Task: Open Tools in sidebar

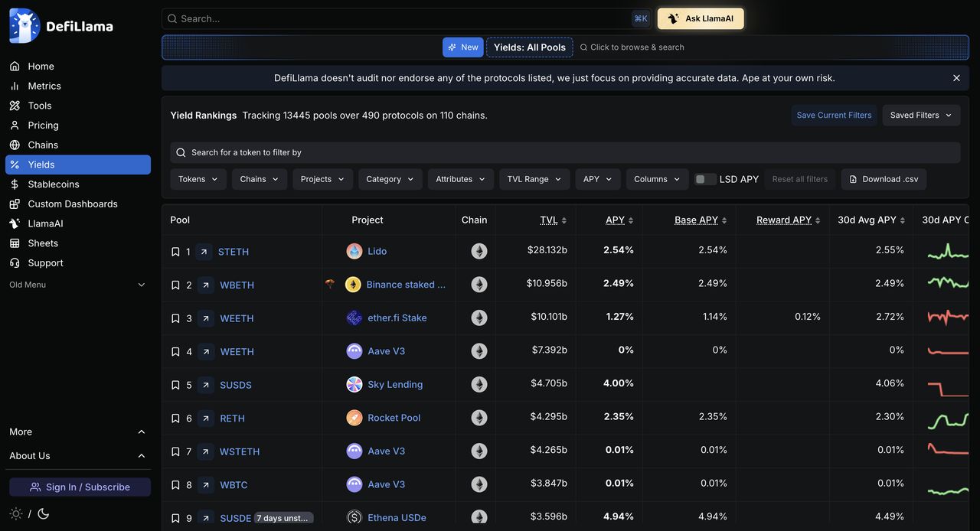Action: 78,106
